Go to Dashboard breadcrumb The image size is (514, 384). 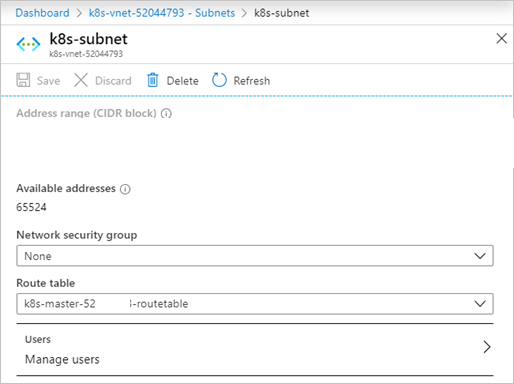[x=42, y=13]
